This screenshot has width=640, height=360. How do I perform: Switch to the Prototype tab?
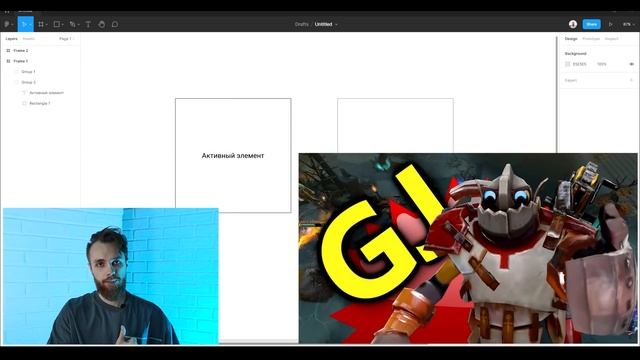591,39
